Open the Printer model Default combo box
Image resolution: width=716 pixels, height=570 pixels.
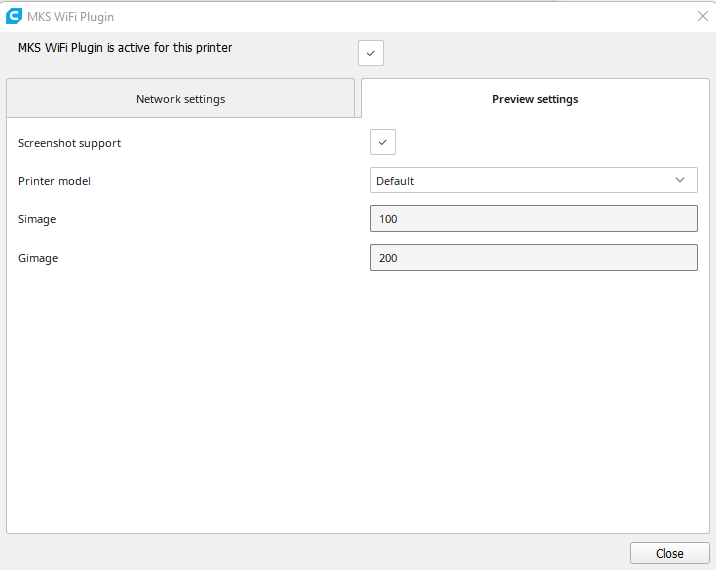[533, 180]
